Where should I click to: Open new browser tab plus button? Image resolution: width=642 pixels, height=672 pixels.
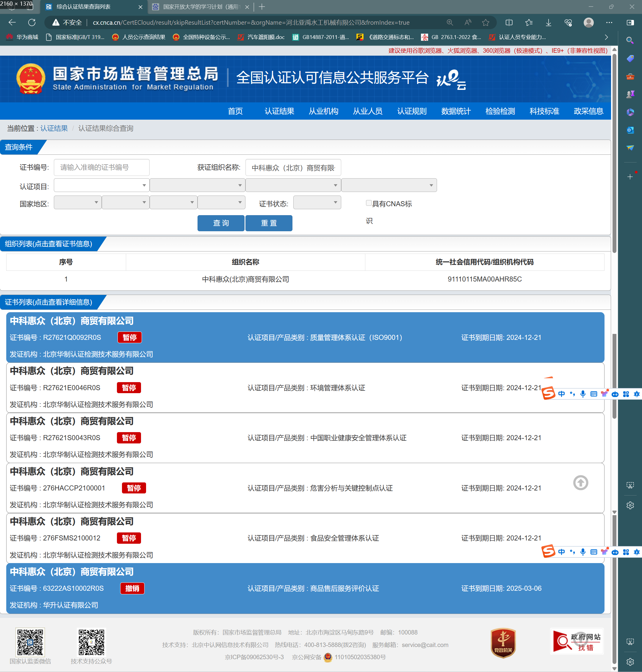262,7
